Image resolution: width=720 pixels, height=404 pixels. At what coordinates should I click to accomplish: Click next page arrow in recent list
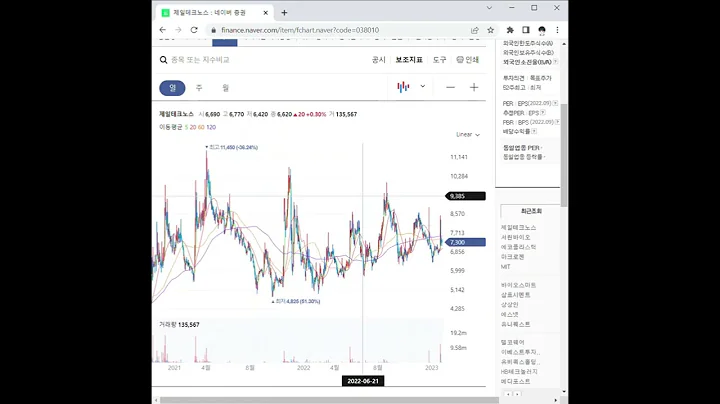517,394
